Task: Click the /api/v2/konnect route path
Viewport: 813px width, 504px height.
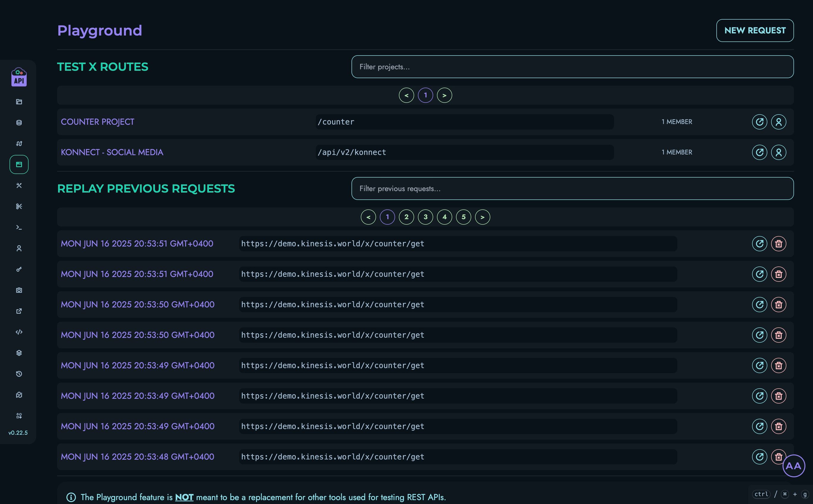Action: coord(465,152)
